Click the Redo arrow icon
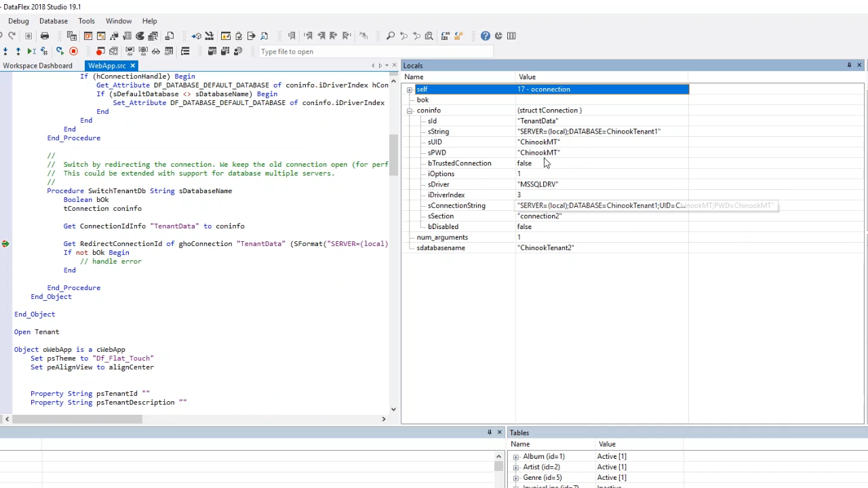 tap(12, 36)
